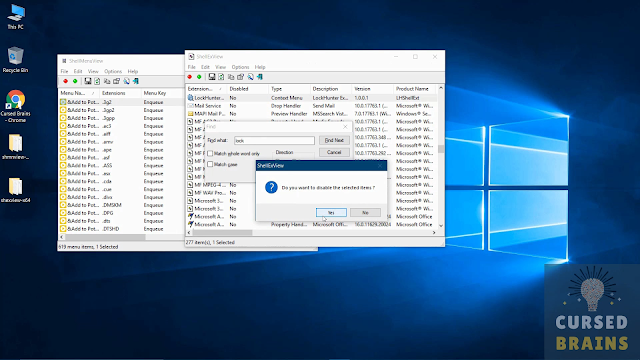
Task: Select the MF MPEG-4 row in ShellExView
Action: [x=221, y=185]
